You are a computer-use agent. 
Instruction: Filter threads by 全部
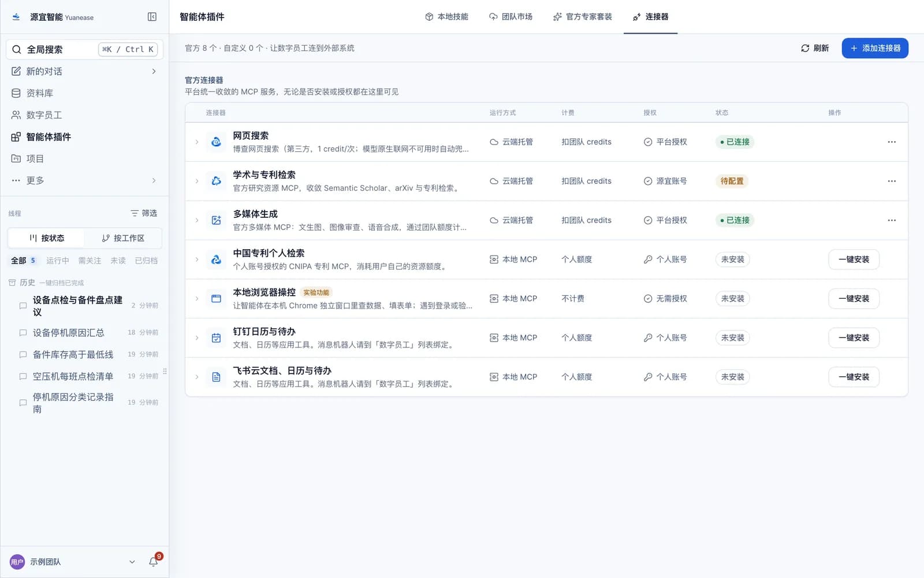click(x=23, y=261)
